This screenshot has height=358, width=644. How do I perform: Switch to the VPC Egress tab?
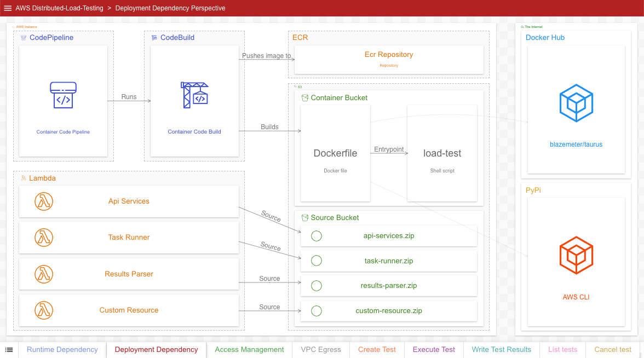(x=321, y=350)
